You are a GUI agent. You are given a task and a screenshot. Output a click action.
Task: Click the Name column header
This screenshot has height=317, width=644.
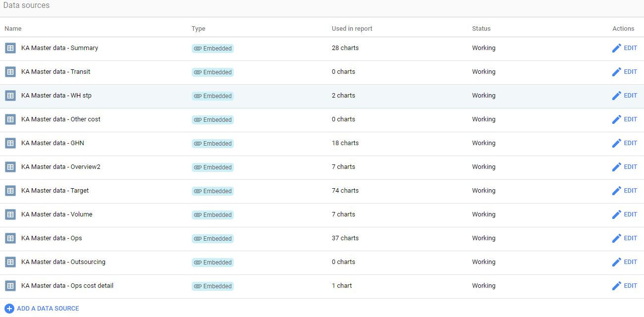coord(13,29)
